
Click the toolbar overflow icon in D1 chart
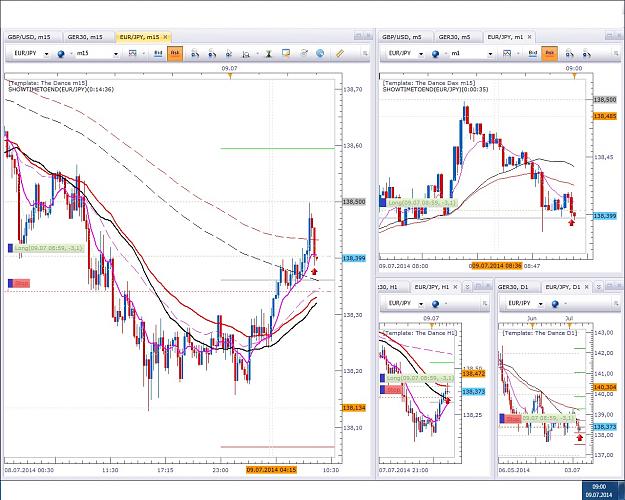[617, 304]
